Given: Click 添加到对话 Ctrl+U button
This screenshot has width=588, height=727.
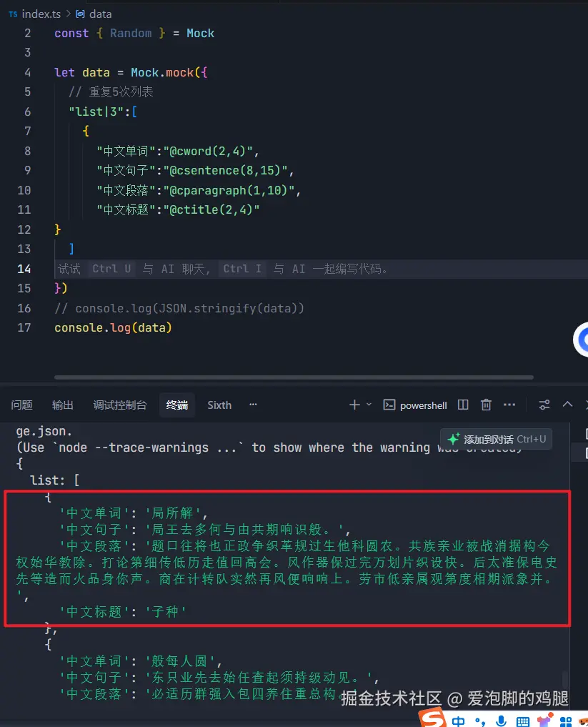Looking at the screenshot, I should (496, 439).
